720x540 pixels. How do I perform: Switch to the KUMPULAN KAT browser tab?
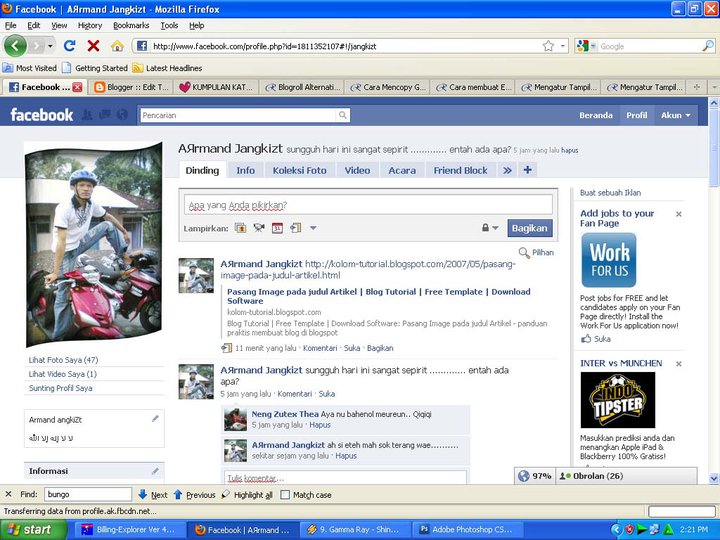216,87
